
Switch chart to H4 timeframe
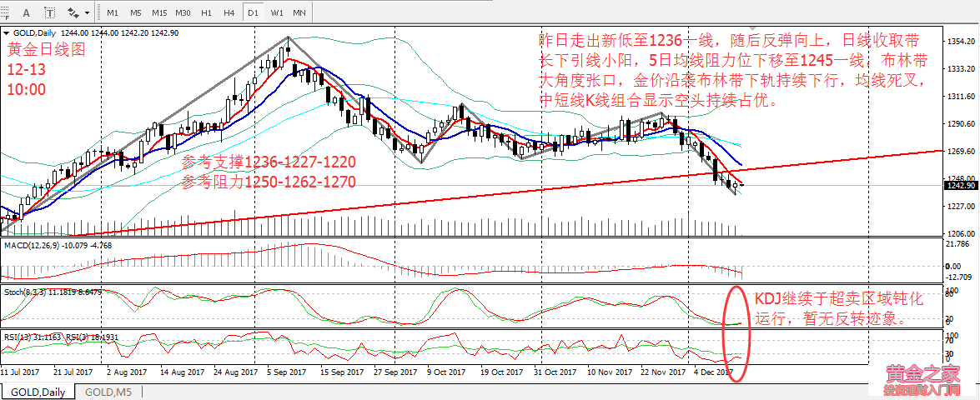tap(228, 13)
